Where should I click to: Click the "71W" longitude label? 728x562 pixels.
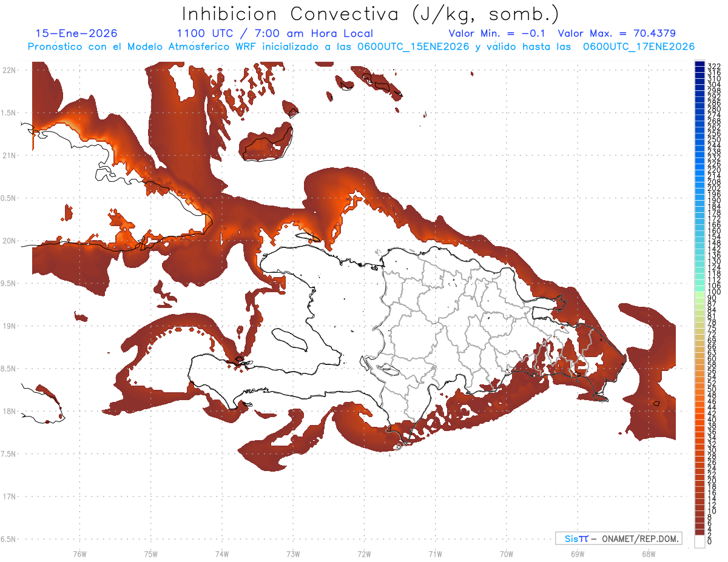click(x=435, y=553)
